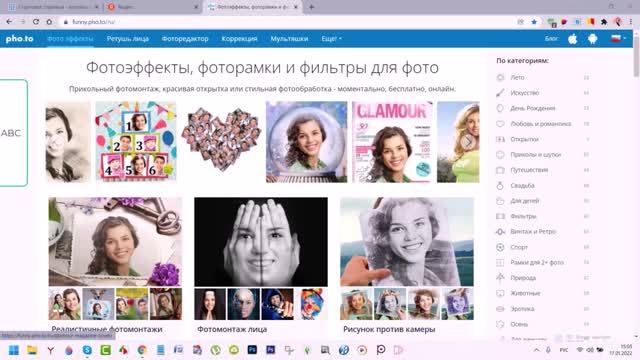Reload the page with refresh icon
The image size is (640, 360).
click(36, 22)
